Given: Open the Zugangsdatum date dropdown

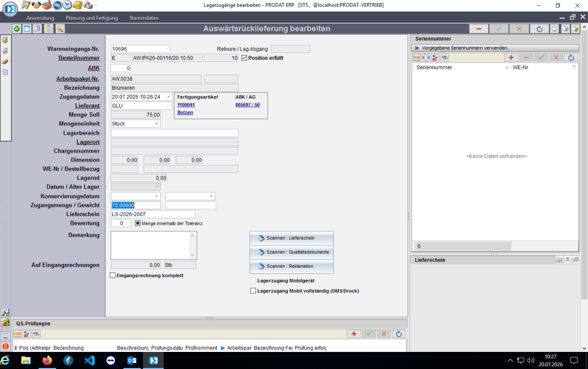Looking at the screenshot, I should coord(169,97).
